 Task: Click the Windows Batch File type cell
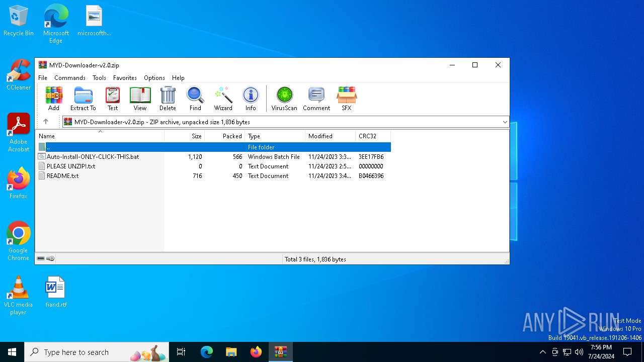(x=274, y=156)
